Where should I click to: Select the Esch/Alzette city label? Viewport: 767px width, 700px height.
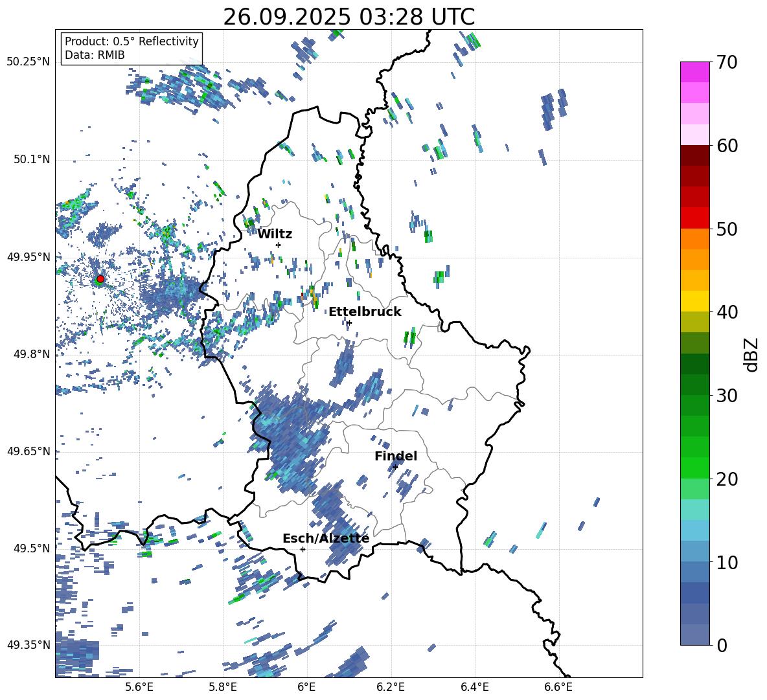tap(326, 538)
